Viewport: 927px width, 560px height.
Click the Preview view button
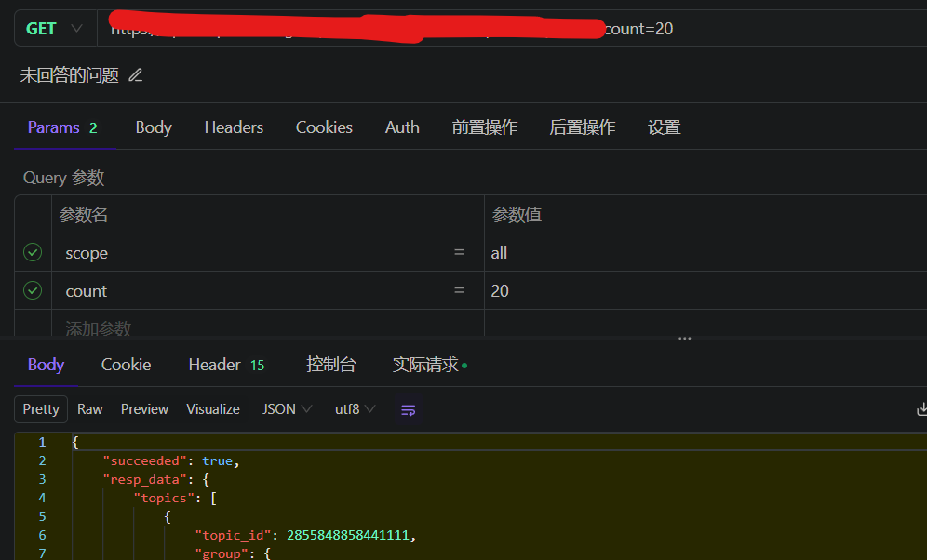pos(144,409)
